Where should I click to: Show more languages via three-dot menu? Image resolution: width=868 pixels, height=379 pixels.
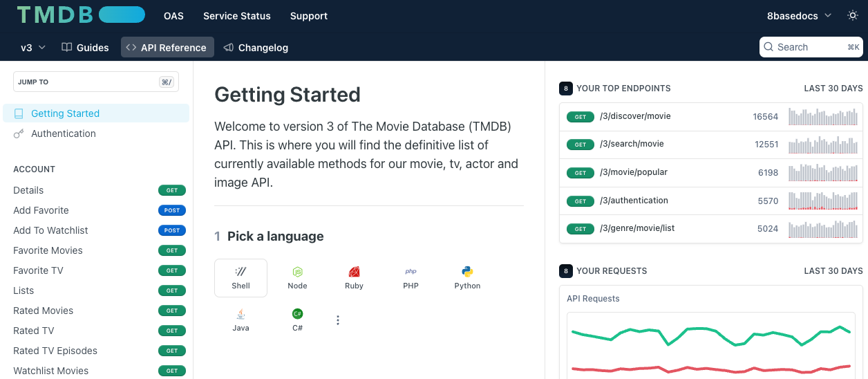click(338, 320)
